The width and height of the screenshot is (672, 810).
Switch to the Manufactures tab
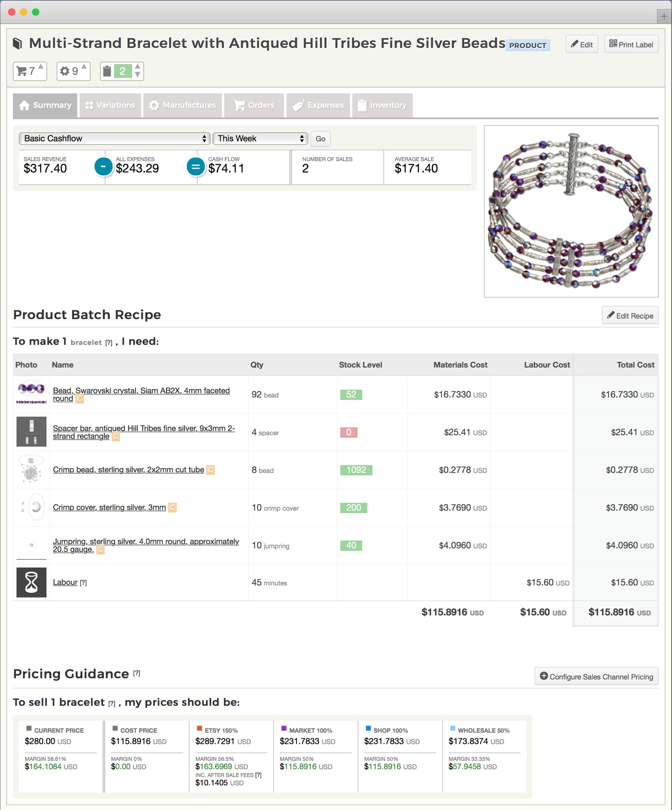(183, 105)
